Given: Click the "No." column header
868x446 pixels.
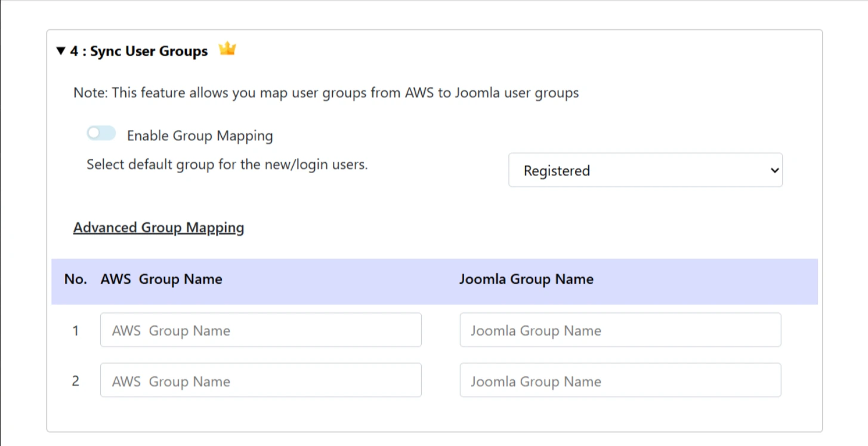Looking at the screenshot, I should 75,279.
